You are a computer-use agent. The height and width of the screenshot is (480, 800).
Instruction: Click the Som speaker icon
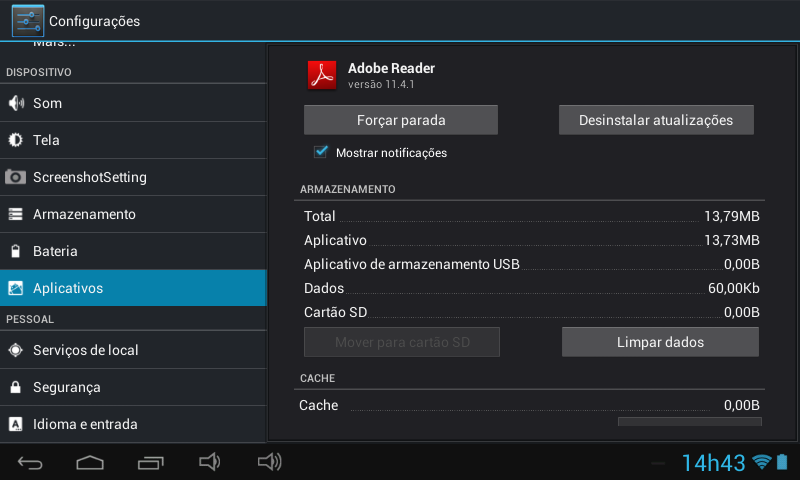click(16, 103)
